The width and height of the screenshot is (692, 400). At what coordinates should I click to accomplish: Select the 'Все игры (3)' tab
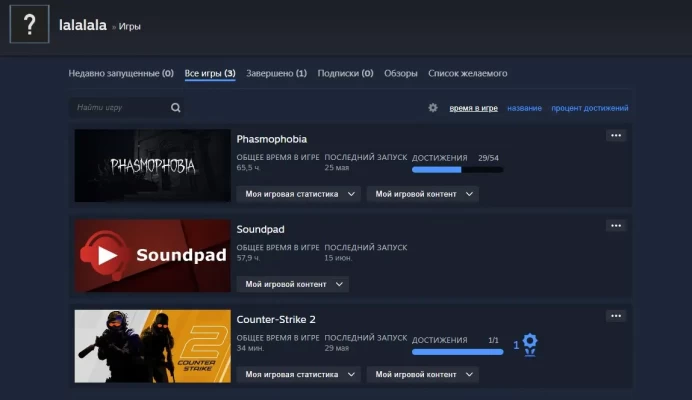click(x=210, y=73)
